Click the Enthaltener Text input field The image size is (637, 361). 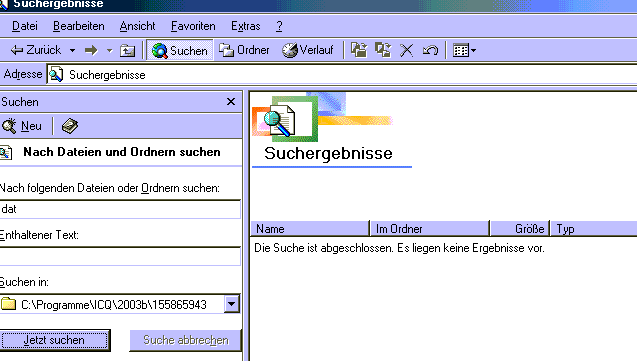[120, 256]
